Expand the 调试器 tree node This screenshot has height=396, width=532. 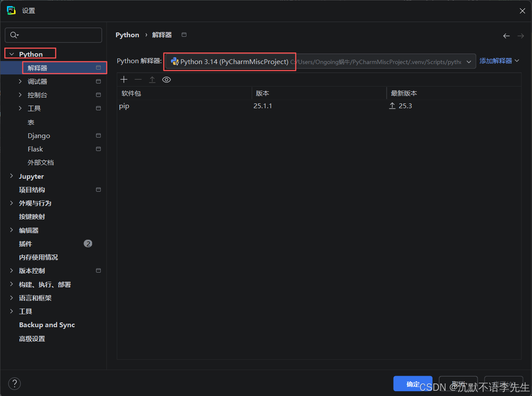(20, 81)
